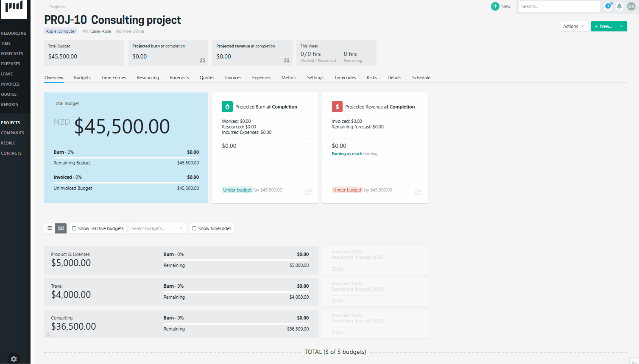Switch to the Invoices tab
The image size is (639, 364).
coord(233,78)
